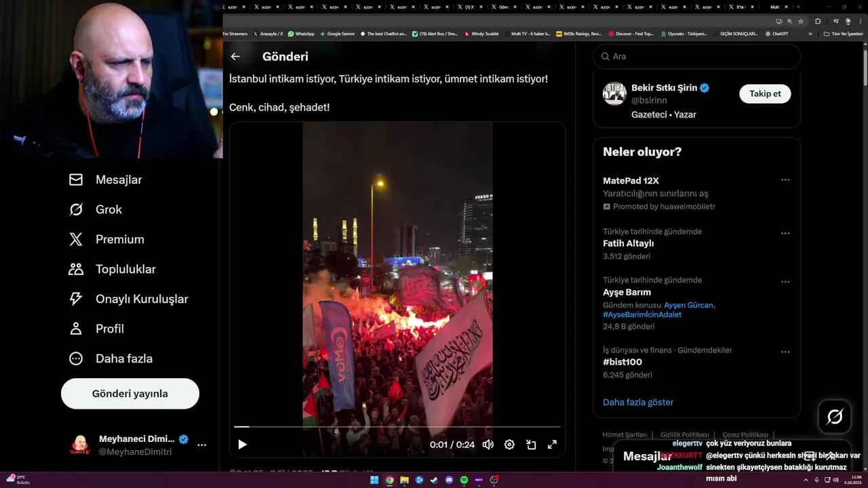Open the weather widget showing Bulutlu
This screenshot has width=868, height=488.
pyautogui.click(x=18, y=479)
